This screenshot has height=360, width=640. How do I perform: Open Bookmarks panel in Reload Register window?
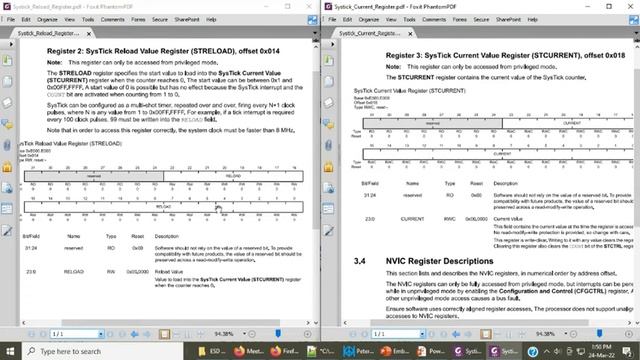7,60
